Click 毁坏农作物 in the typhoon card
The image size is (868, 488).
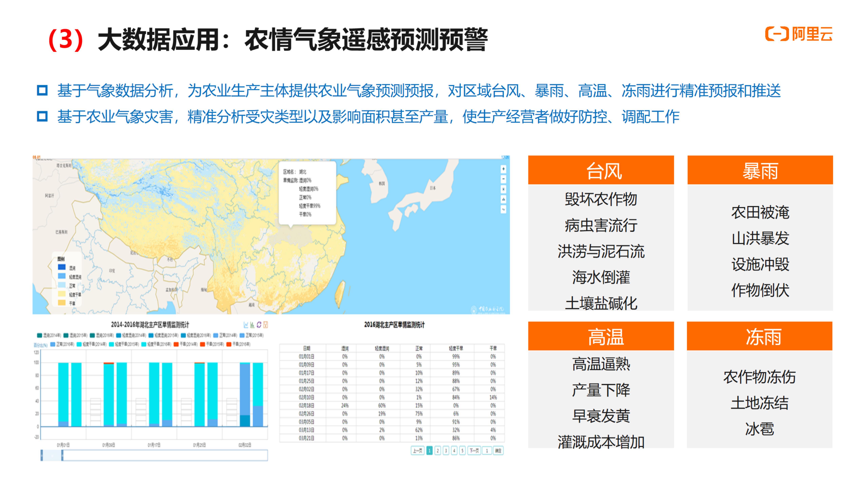tap(601, 199)
